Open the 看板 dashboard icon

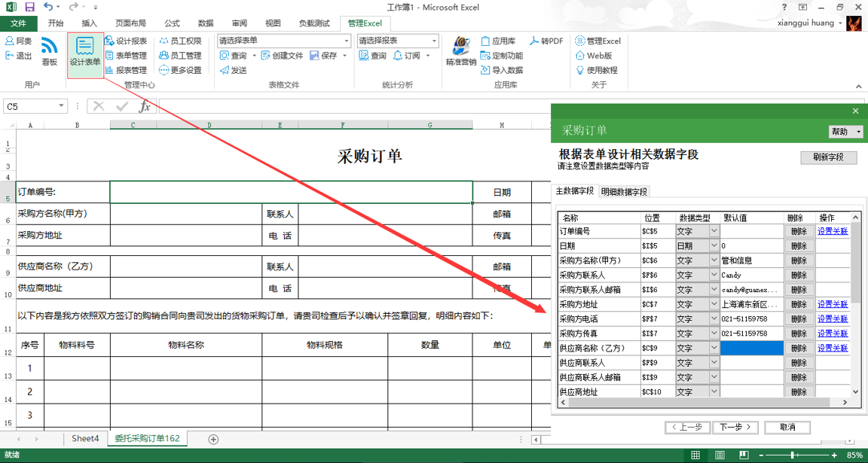pos(49,51)
